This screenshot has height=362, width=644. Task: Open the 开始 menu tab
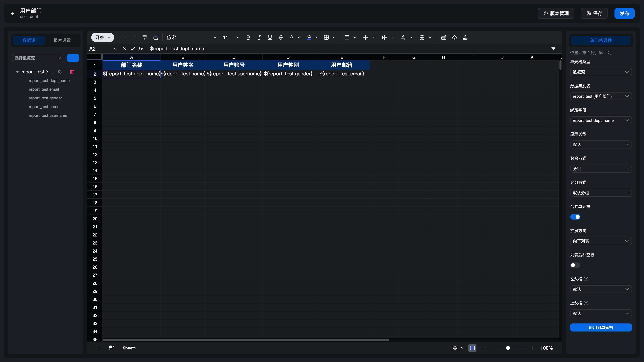(x=102, y=38)
